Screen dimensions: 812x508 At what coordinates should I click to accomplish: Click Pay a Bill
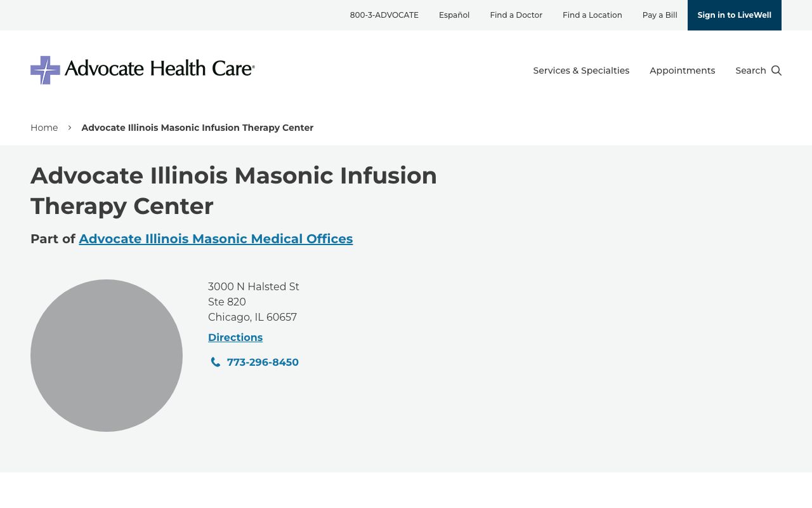point(659,15)
